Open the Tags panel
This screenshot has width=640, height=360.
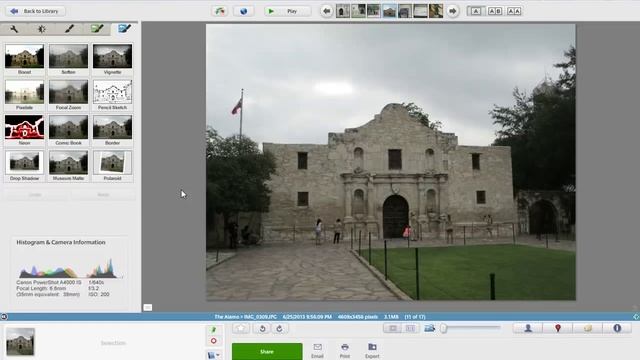click(x=587, y=328)
